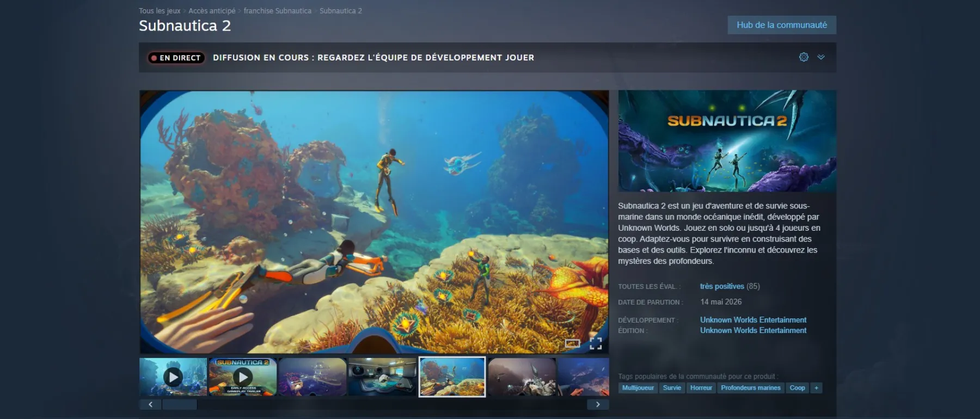This screenshot has width=980, height=419.
Task: Open très positives reviews link
Action: tap(722, 286)
